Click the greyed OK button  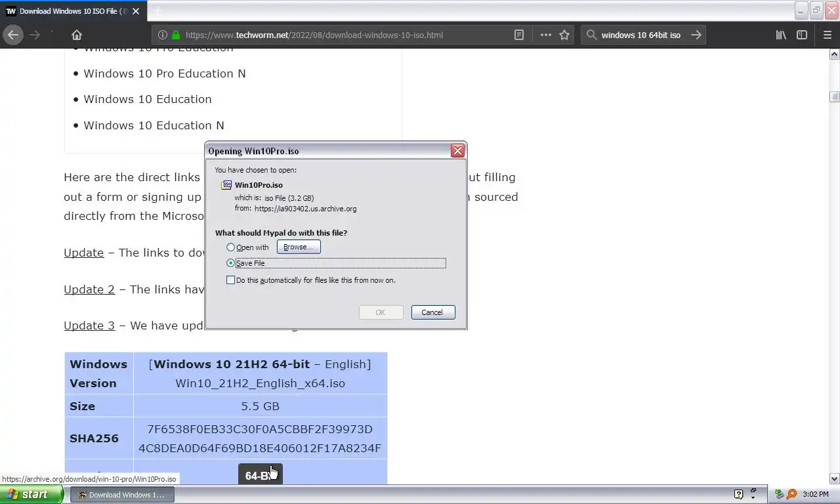point(381,312)
